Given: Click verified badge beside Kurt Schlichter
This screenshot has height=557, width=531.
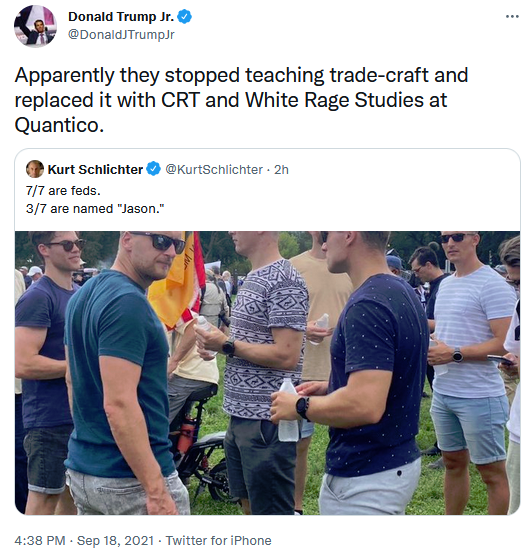Looking at the screenshot, I should tap(153, 169).
